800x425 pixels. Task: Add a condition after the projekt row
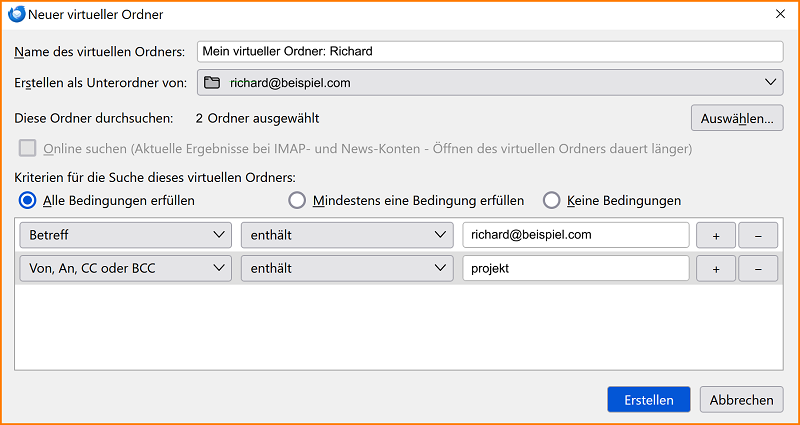(716, 268)
